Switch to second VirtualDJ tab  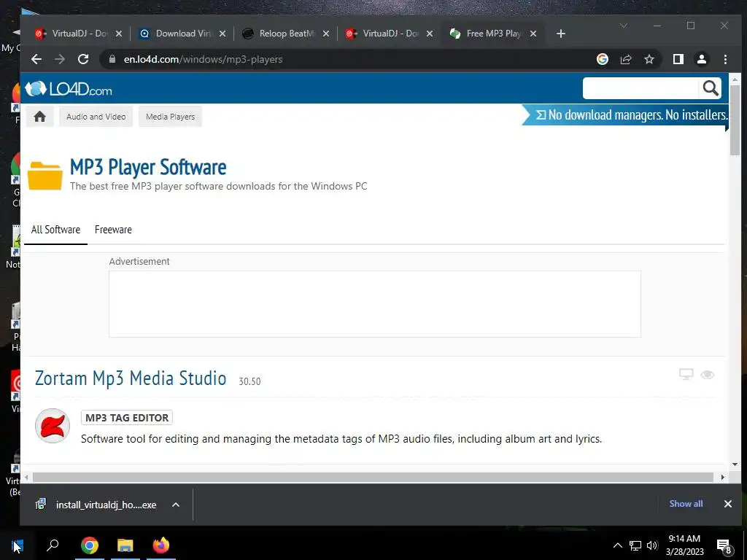(390, 34)
